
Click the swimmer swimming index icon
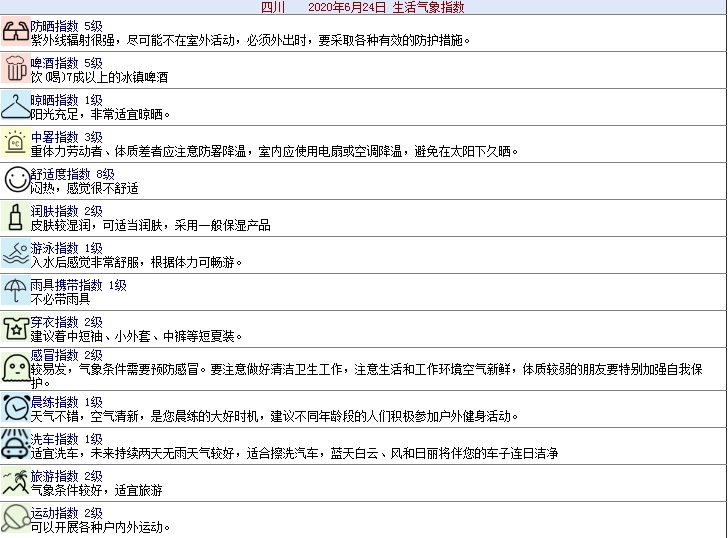[15, 254]
